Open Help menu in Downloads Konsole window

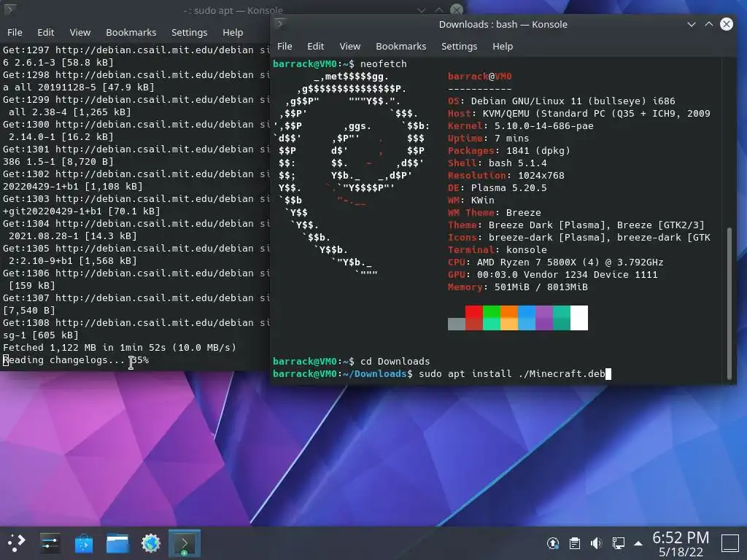503,46
